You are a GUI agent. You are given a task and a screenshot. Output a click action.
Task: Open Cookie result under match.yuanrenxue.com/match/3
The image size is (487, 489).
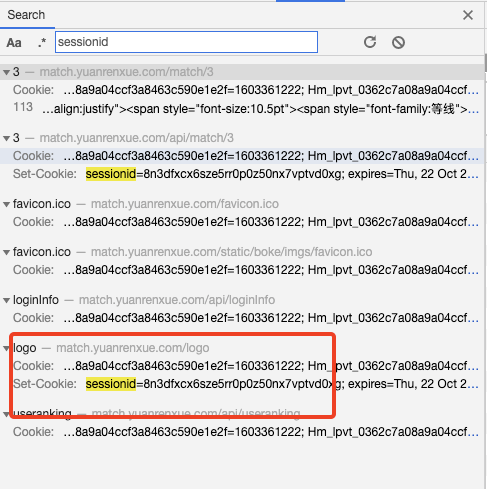pos(242,90)
